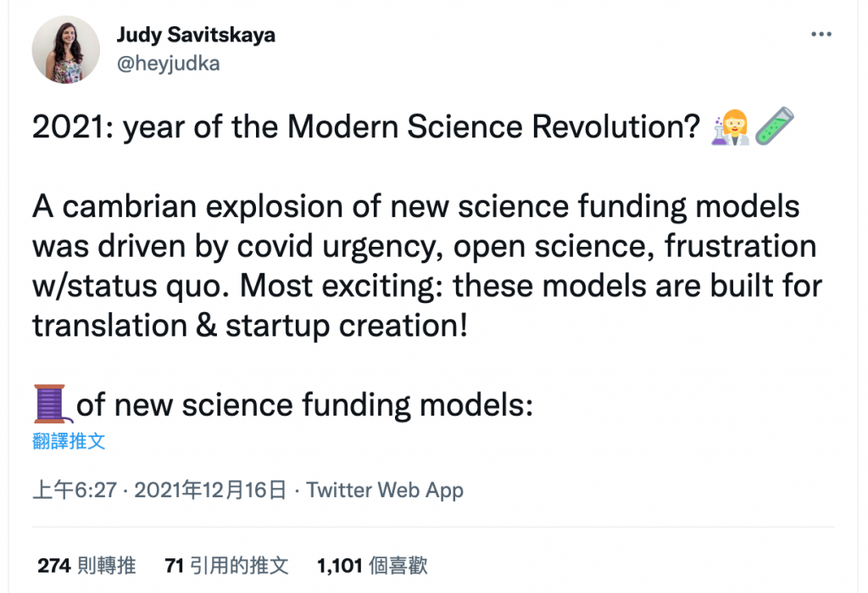Open the tweet's more options menu
The height and width of the screenshot is (593, 868).
pos(821,35)
